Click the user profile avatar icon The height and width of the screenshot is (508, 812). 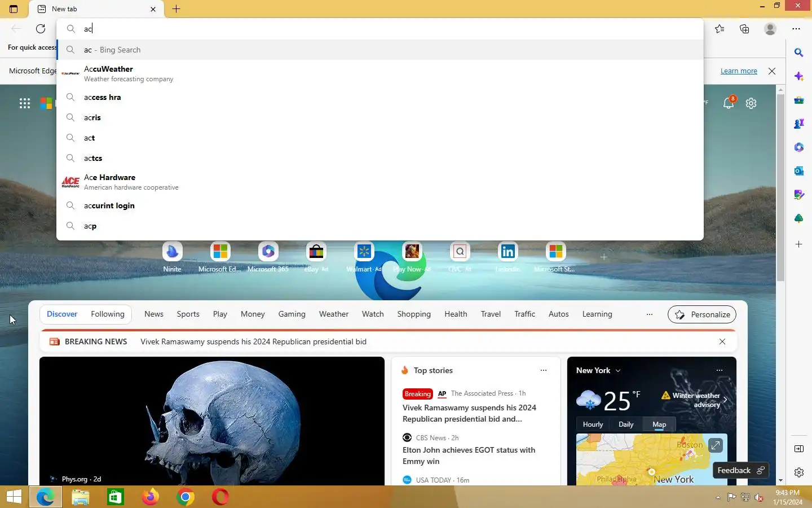click(770, 29)
